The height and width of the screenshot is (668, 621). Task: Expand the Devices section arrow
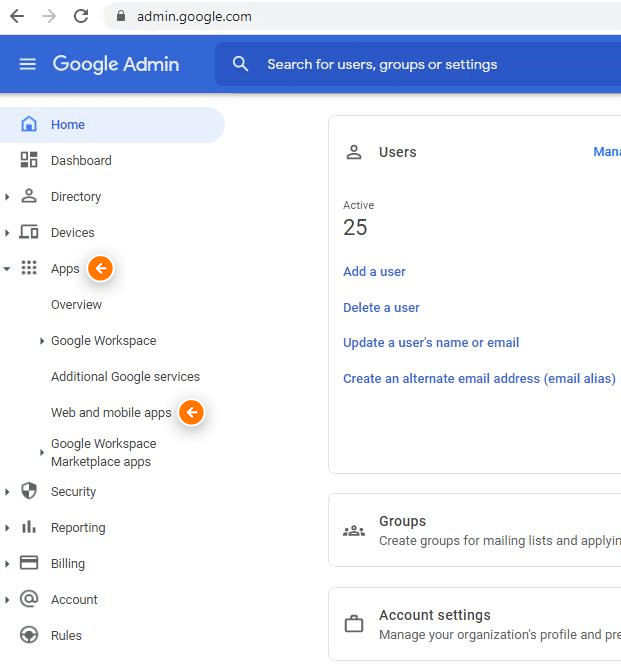coord(7,233)
